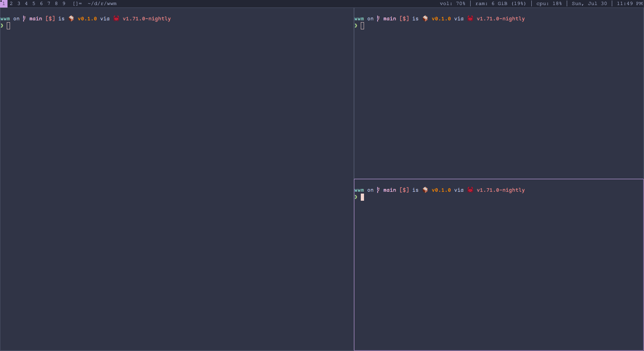Screen dimensions: 644x351
Task: Click the Rust crab icon in bottom-right terminal
Action: [470, 190]
